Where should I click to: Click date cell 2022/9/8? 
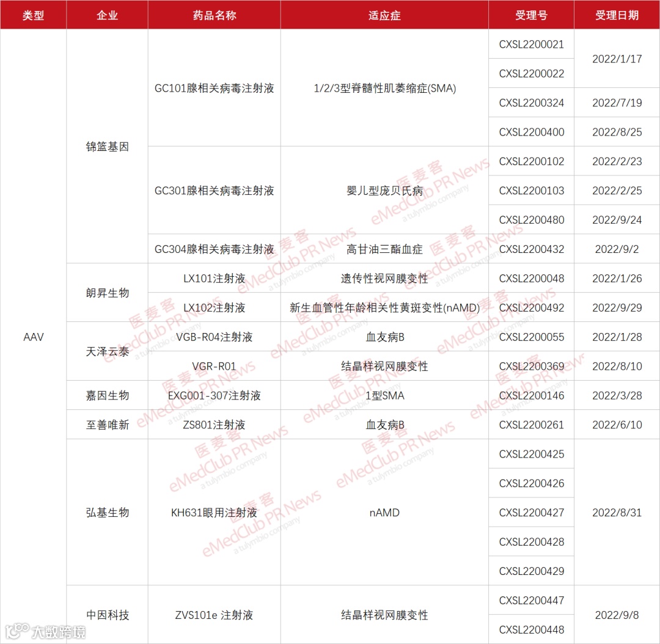click(617, 615)
